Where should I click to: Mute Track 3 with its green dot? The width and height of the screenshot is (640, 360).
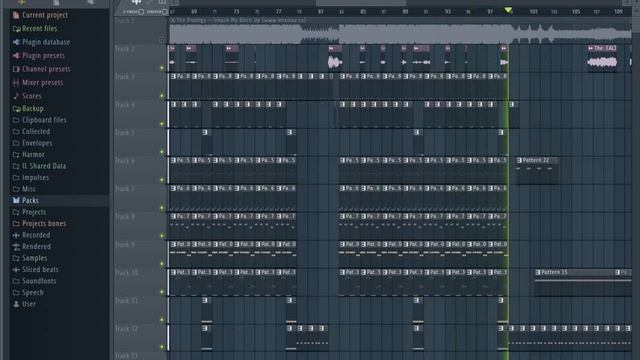162,96
